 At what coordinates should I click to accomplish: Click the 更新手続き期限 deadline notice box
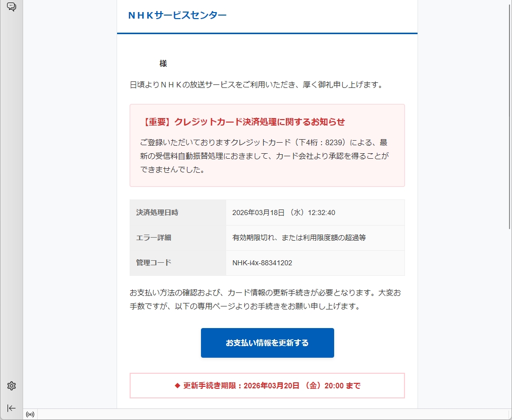click(267, 386)
